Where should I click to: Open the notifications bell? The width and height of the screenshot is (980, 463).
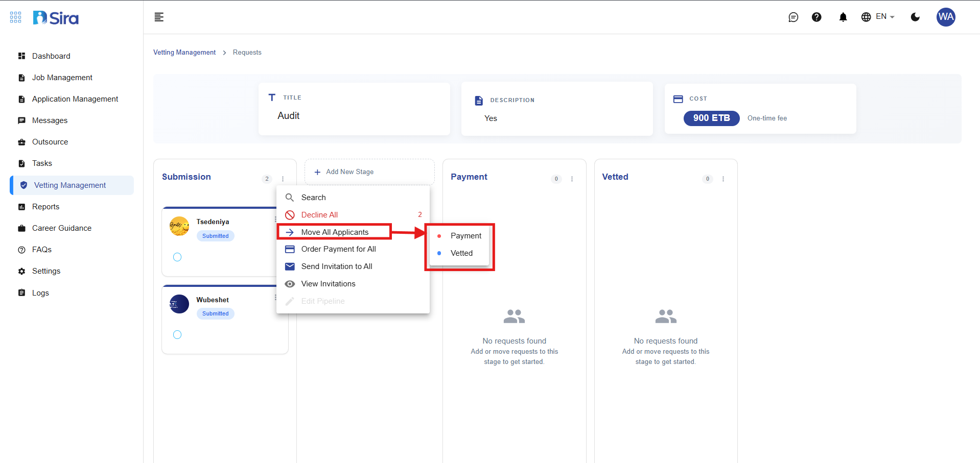843,17
